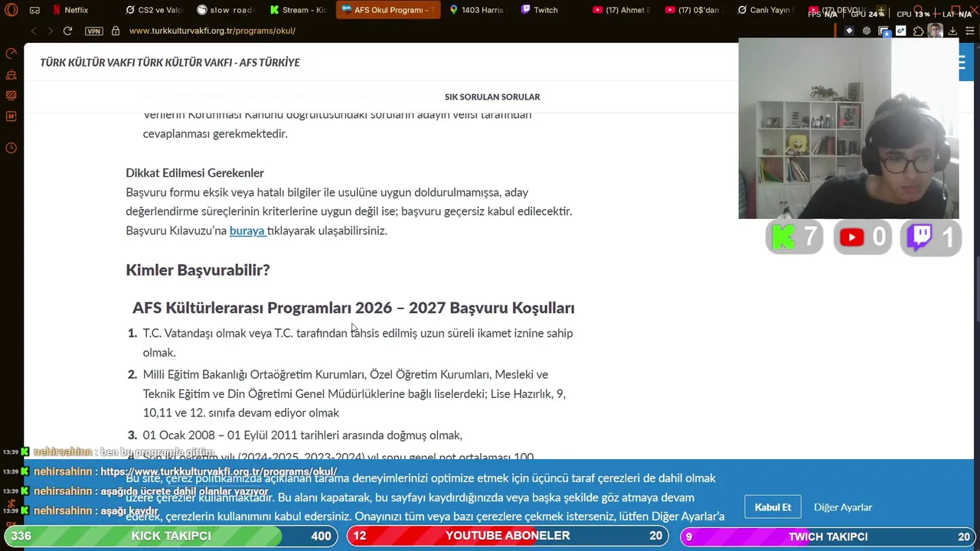
Task: Click chat message 'aşağı kaydır'
Action: 129,511
